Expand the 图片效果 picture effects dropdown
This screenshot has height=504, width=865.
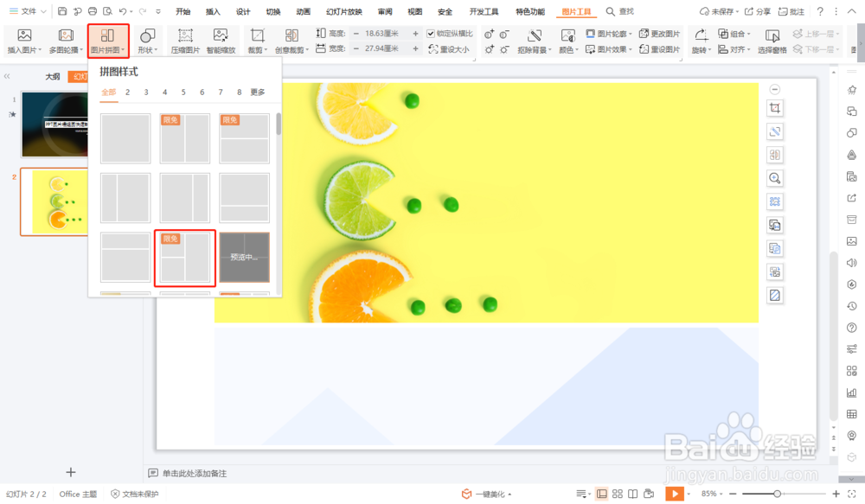point(610,48)
